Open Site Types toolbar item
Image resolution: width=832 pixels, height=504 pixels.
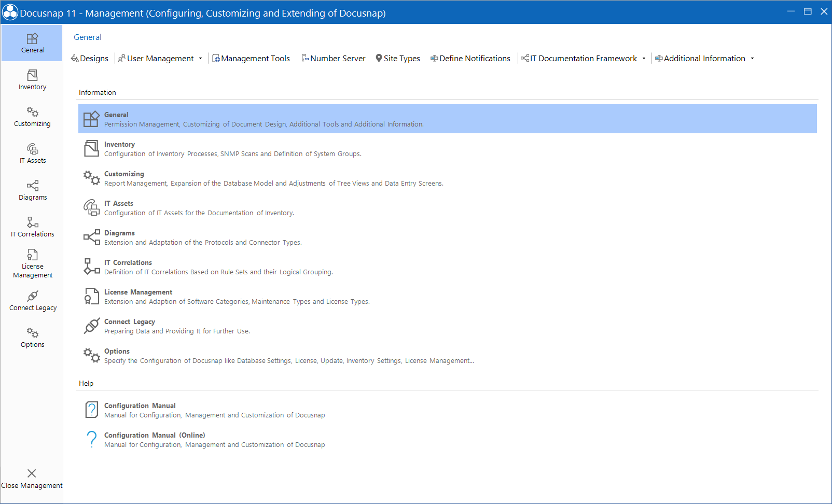pos(398,59)
